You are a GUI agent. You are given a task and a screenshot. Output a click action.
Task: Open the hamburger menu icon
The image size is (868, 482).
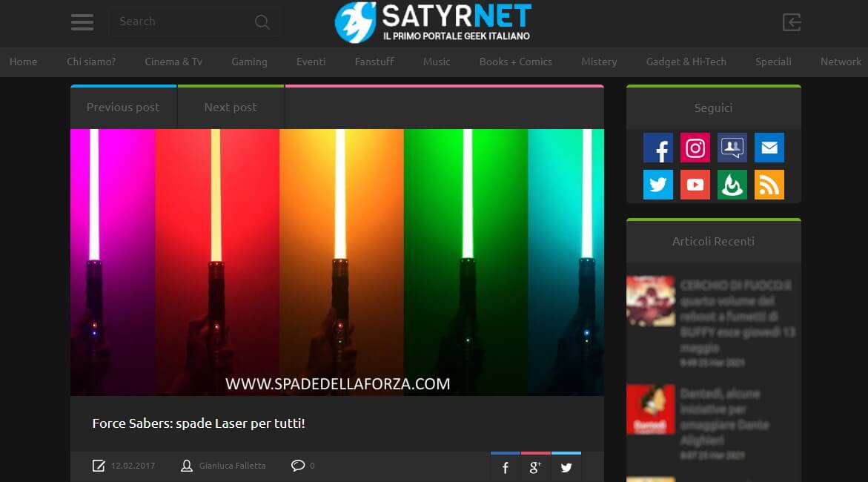(82, 22)
